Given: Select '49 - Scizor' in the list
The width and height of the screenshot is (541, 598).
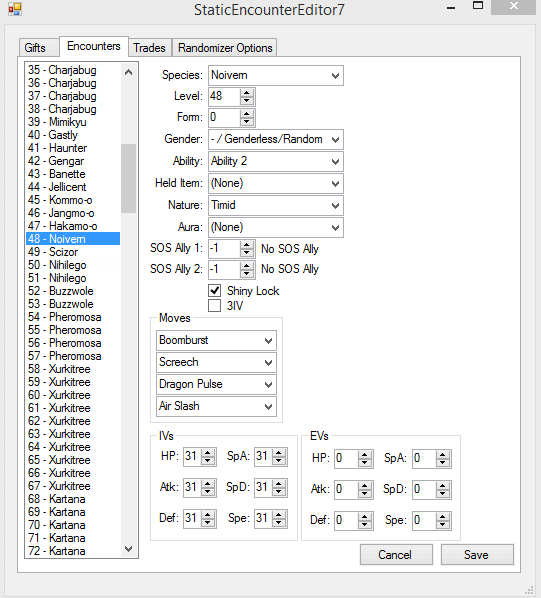Looking at the screenshot, I should click(73, 252).
